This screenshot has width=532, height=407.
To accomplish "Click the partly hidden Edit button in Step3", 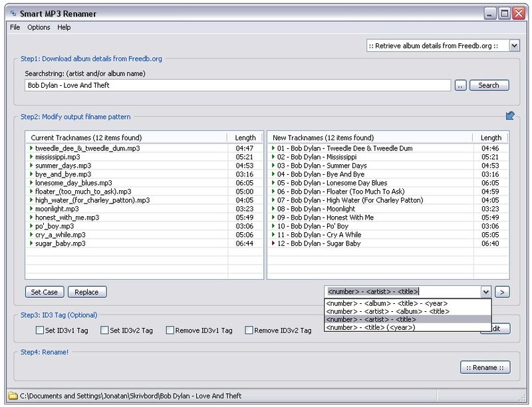I will click(x=501, y=329).
